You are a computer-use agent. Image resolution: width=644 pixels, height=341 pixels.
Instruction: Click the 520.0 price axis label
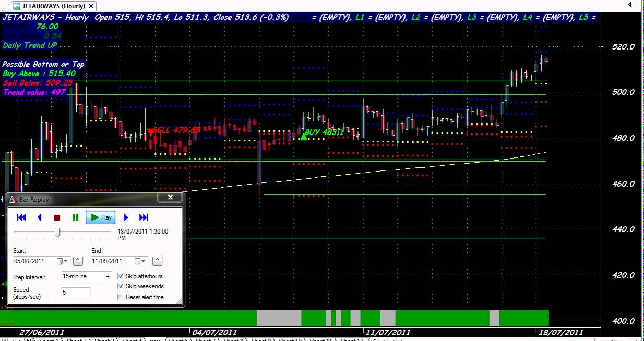coord(623,46)
